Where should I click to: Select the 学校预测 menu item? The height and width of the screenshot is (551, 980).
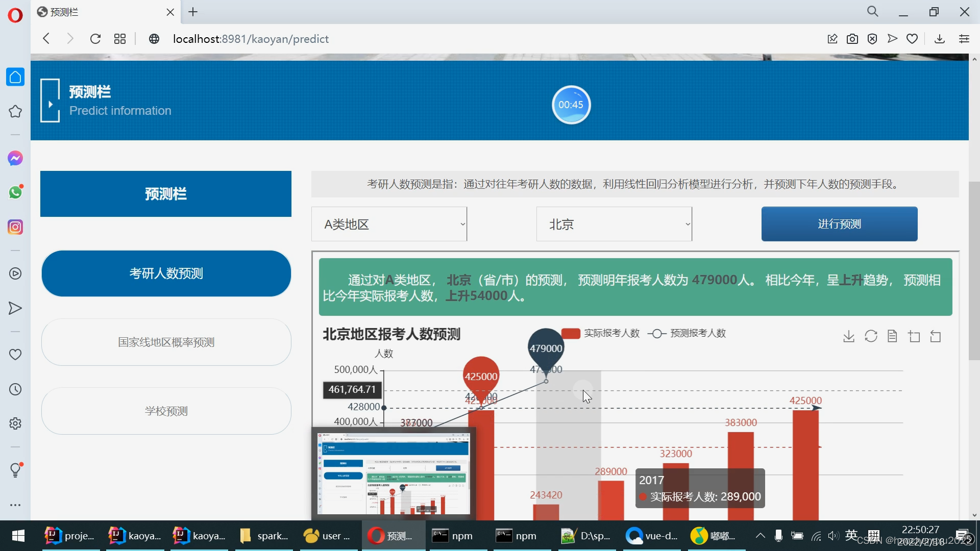pos(166,411)
